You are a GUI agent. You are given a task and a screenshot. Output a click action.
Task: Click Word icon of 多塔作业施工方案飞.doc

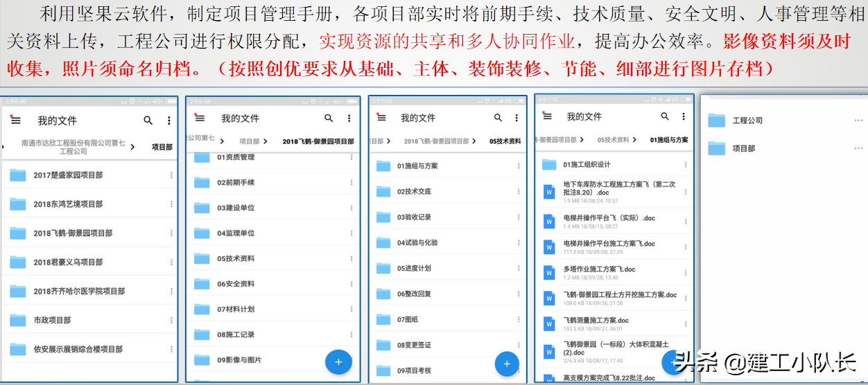click(x=549, y=272)
